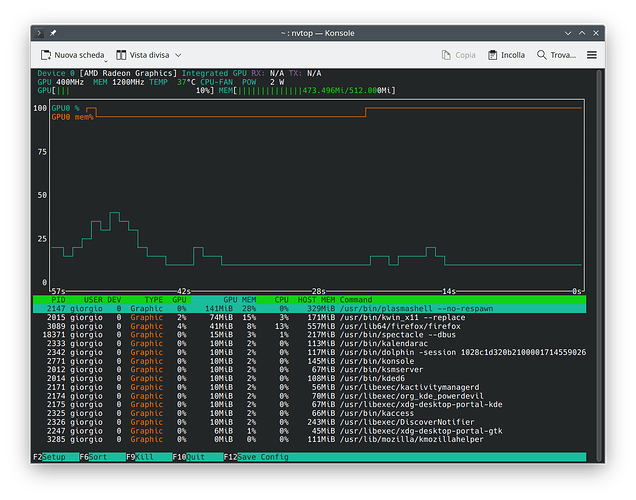The width and height of the screenshot is (636, 500).
Task: Click the pin icon in the title bar
Action: click(x=53, y=33)
